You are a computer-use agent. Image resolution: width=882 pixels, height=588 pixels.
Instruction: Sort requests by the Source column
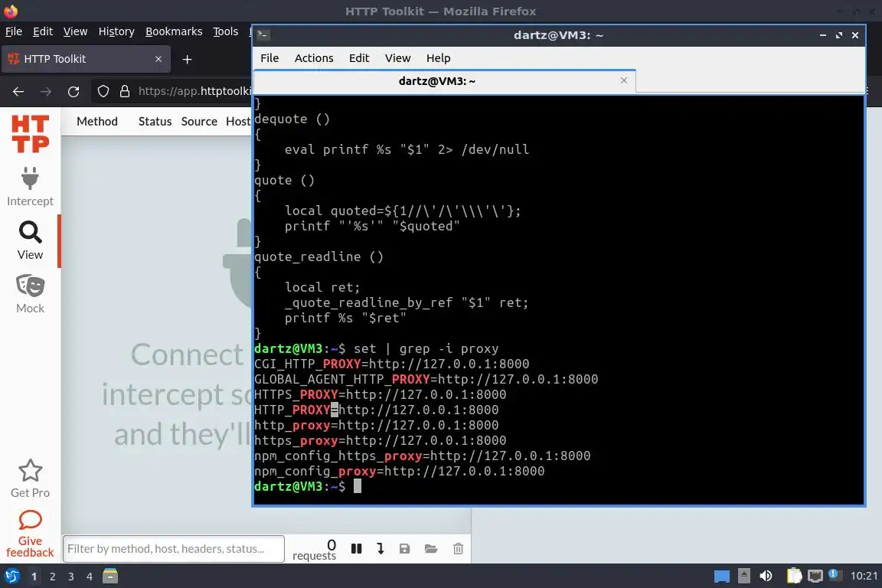pos(199,122)
